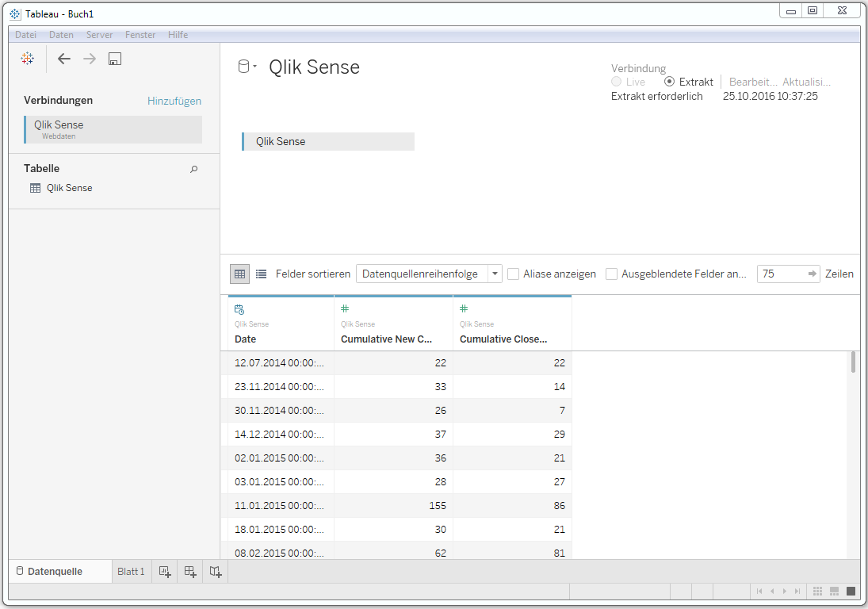Image resolution: width=868 pixels, height=609 pixels.
Task: Select the Date column header
Action: click(x=281, y=324)
